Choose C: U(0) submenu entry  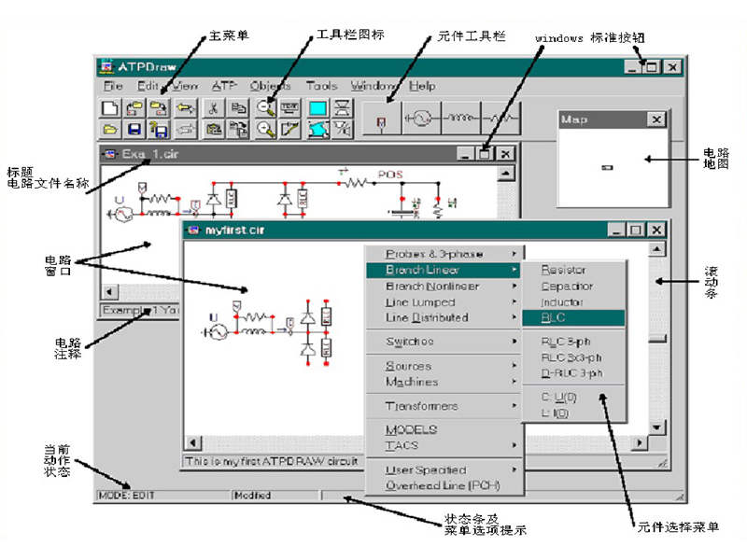tap(573, 398)
